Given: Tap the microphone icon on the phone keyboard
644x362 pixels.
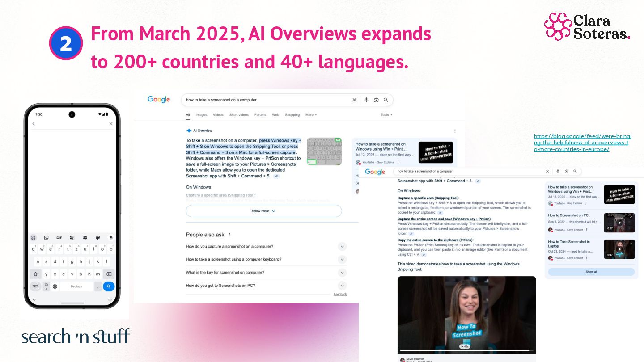Looking at the screenshot, I should pos(111,238).
